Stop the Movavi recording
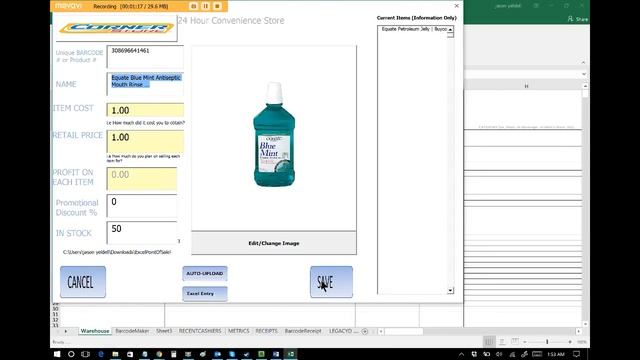 pos(217,6)
